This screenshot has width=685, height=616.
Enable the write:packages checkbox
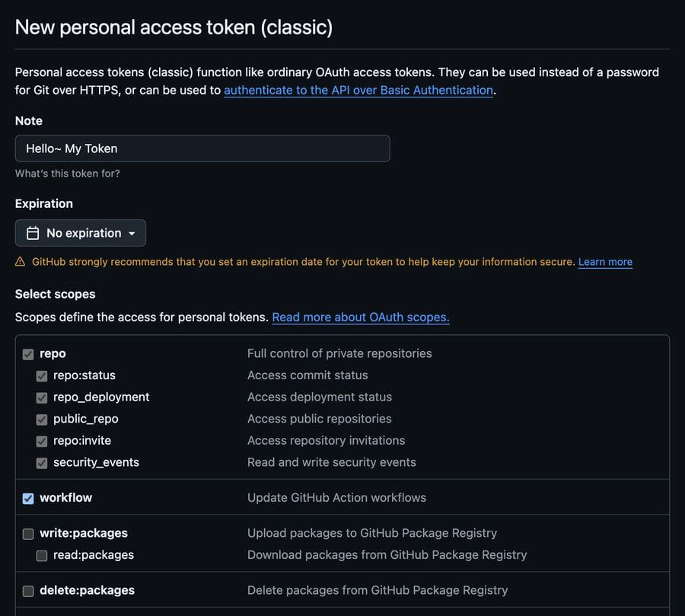[28, 534]
